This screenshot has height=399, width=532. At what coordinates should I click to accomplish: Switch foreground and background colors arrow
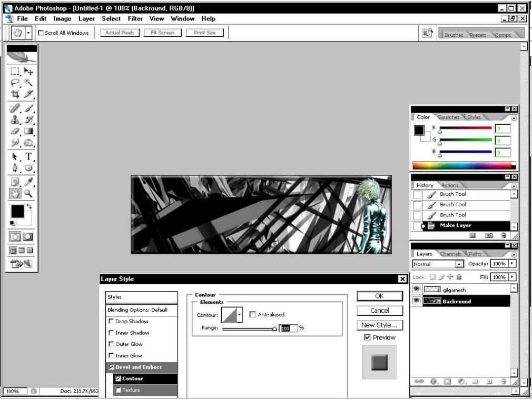[29, 206]
